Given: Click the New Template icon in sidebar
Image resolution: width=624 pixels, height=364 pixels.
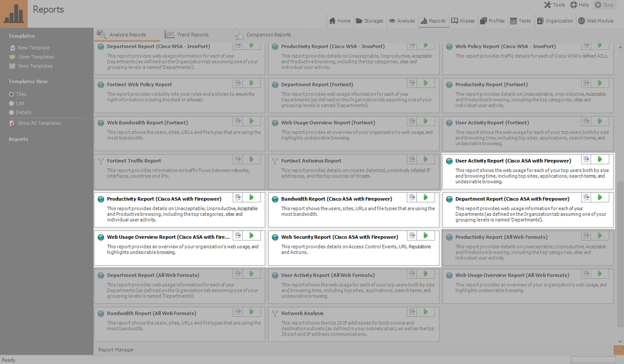Looking at the screenshot, I should point(12,48).
